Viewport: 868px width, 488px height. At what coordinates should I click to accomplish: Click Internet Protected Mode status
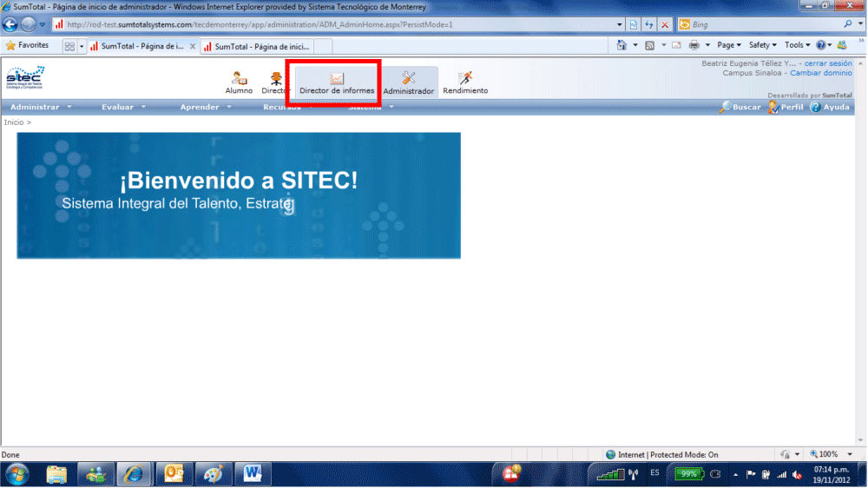(661, 455)
